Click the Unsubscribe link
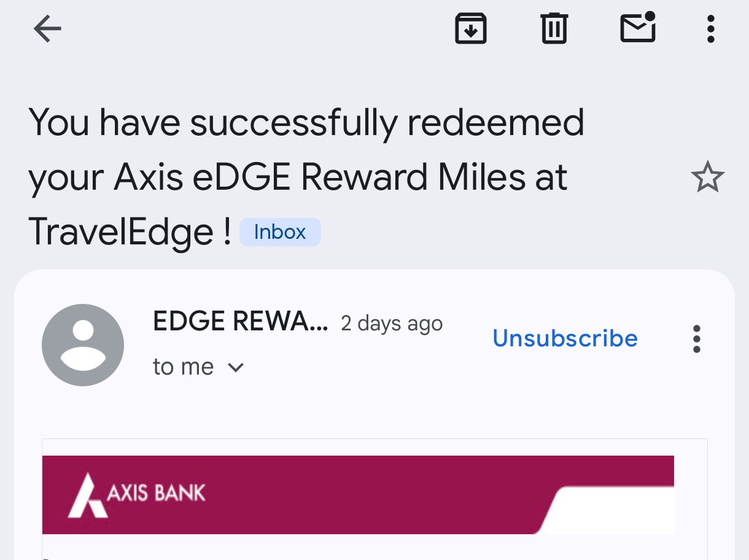This screenshot has width=749, height=560. point(565,338)
